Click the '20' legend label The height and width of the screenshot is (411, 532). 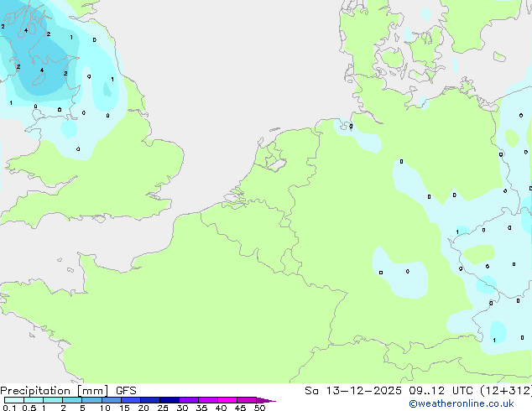coord(143,408)
